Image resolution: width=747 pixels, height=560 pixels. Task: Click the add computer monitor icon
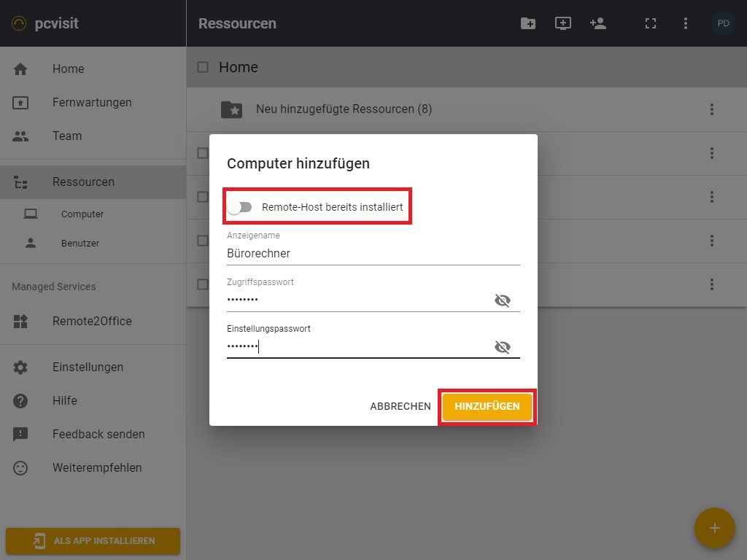(562, 23)
